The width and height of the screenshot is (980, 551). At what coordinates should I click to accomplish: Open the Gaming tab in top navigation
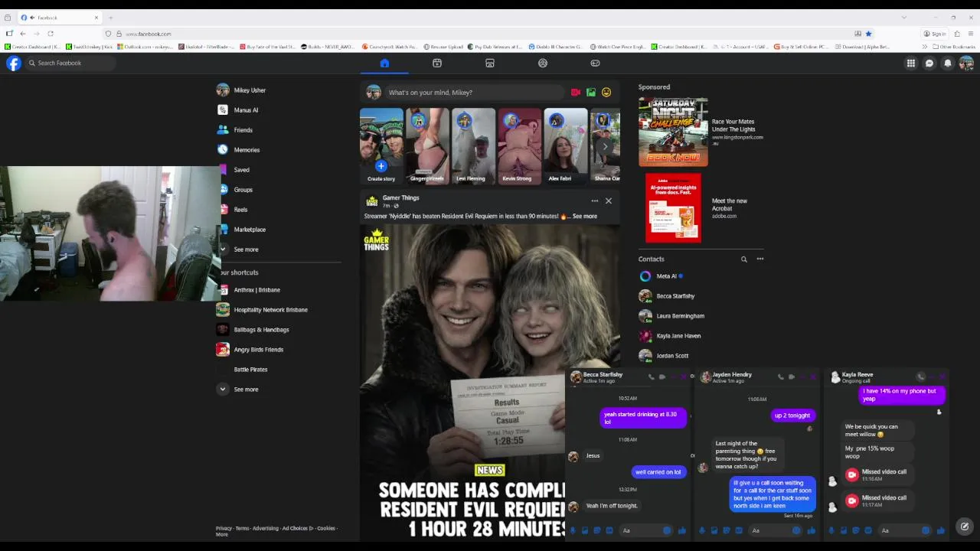click(x=595, y=64)
